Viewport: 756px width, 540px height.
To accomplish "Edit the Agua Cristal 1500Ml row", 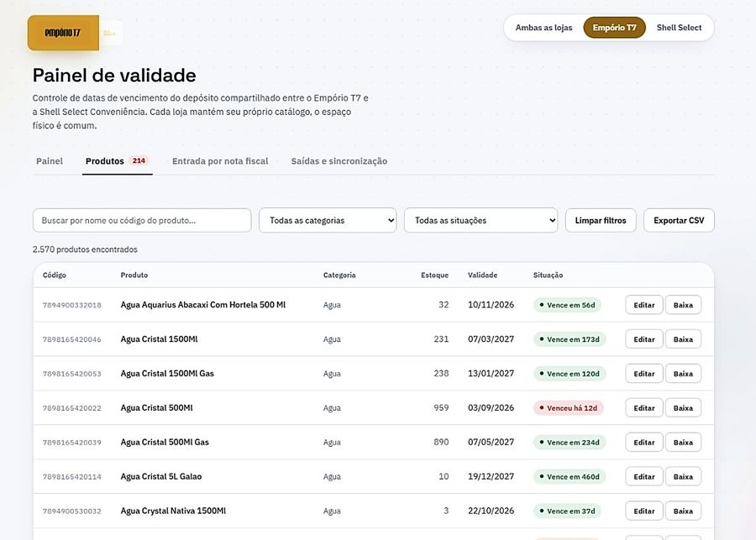I will 643,339.
